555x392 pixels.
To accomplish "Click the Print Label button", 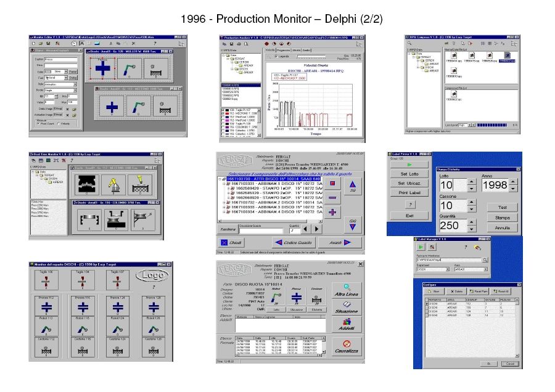I will click(x=409, y=193).
